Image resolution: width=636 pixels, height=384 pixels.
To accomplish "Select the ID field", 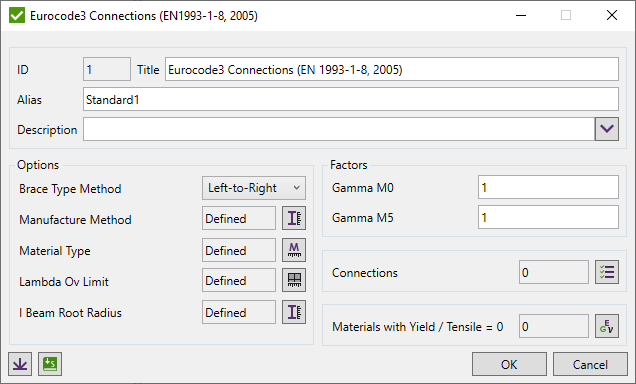I will 107,69.
